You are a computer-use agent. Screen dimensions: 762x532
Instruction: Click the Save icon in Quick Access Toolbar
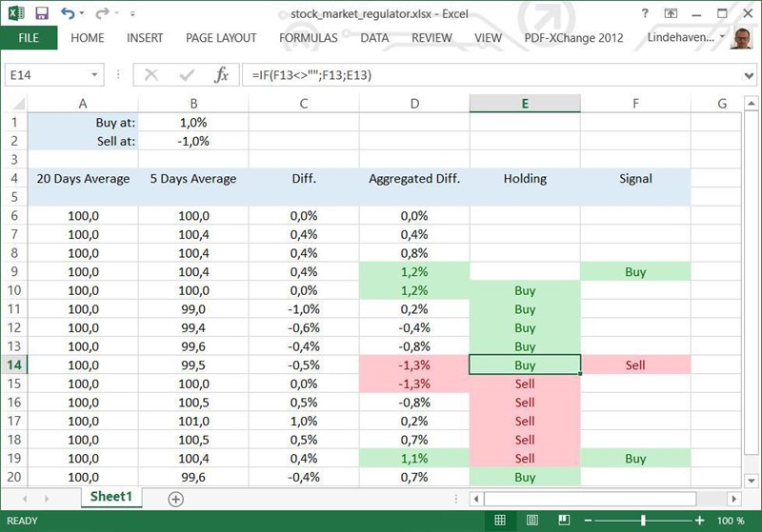point(41,13)
